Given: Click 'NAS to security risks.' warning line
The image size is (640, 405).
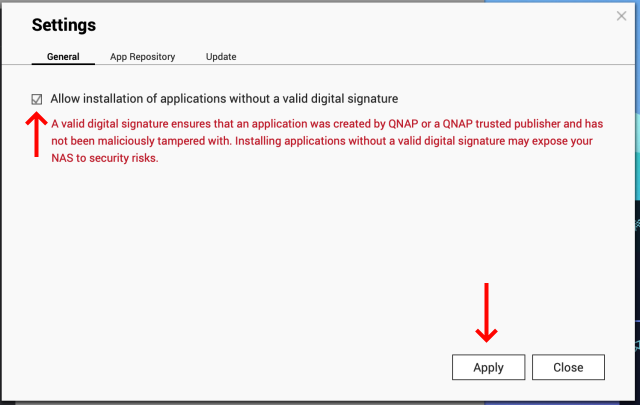Looking at the screenshot, I should [104, 158].
